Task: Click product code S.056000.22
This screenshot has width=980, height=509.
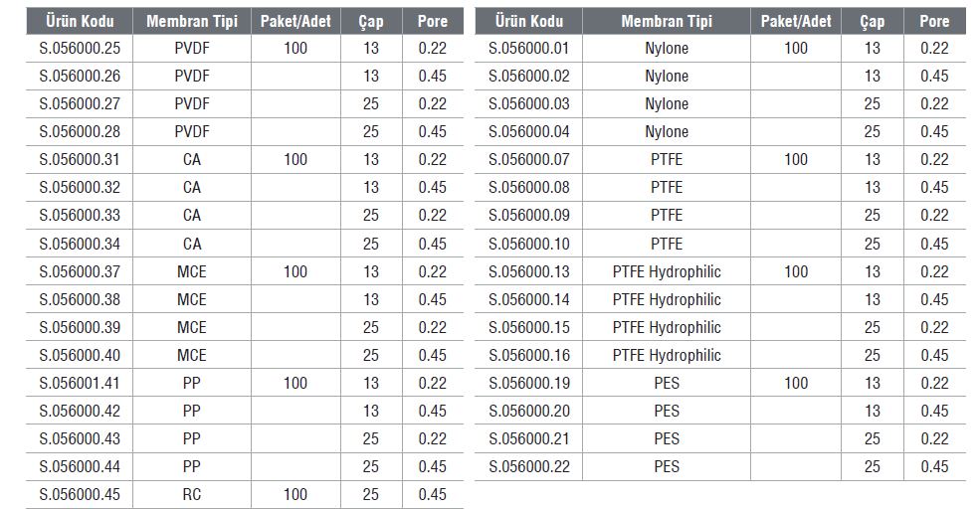Action: click(528, 466)
